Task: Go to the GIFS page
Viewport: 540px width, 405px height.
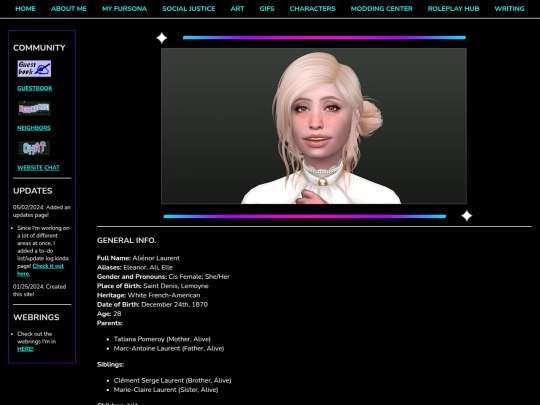Action: [x=267, y=9]
